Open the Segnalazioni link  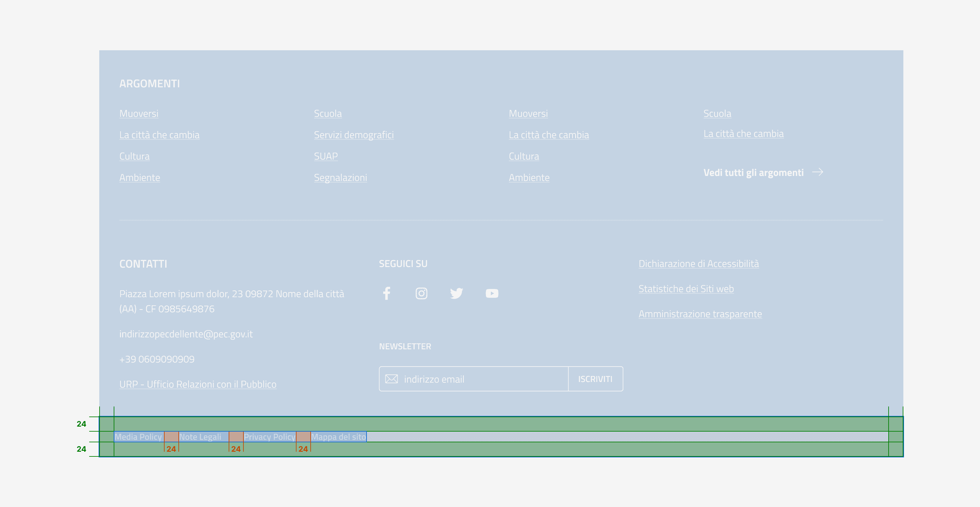(x=340, y=177)
